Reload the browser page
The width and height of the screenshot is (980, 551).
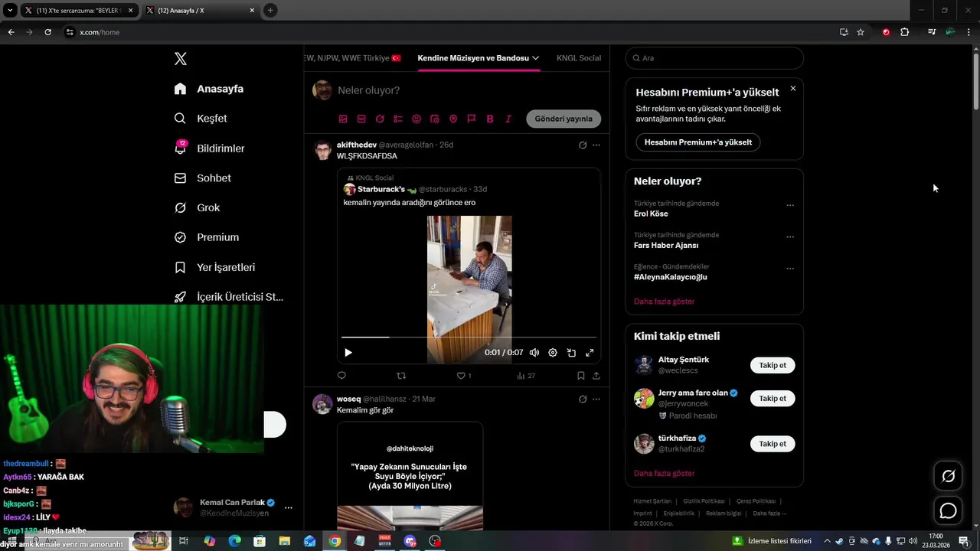[47, 32]
